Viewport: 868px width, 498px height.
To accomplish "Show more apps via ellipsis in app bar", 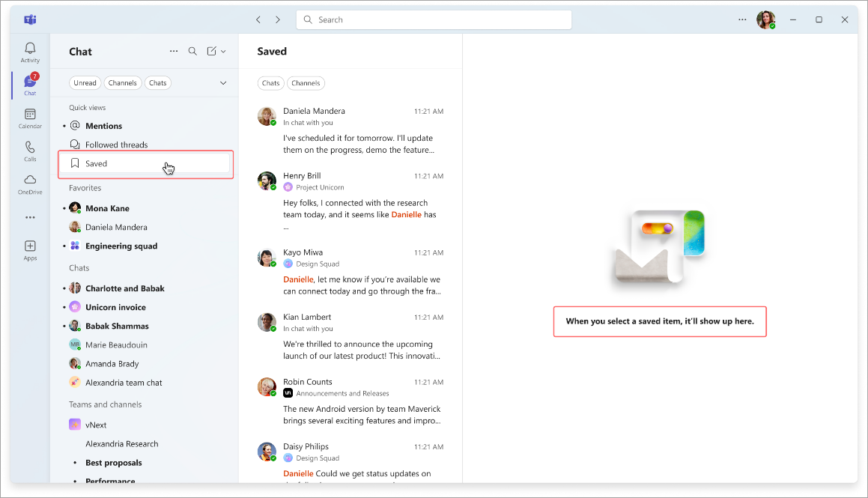I will 30,217.
